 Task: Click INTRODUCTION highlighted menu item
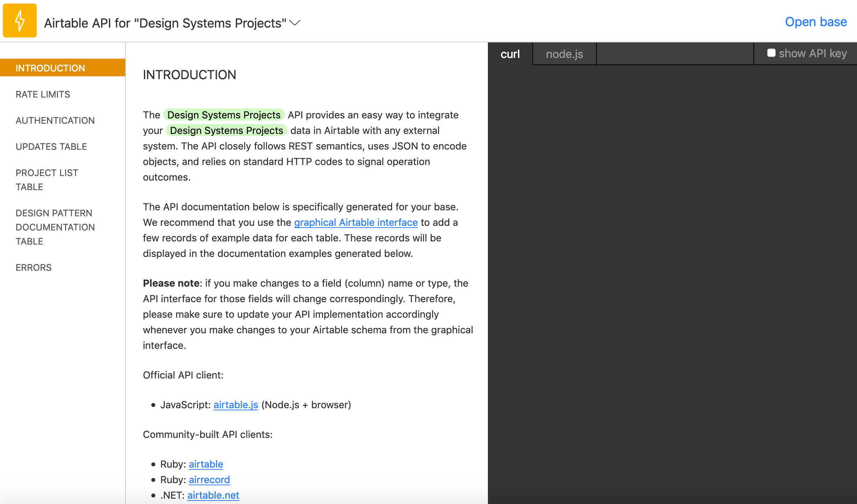coord(63,68)
